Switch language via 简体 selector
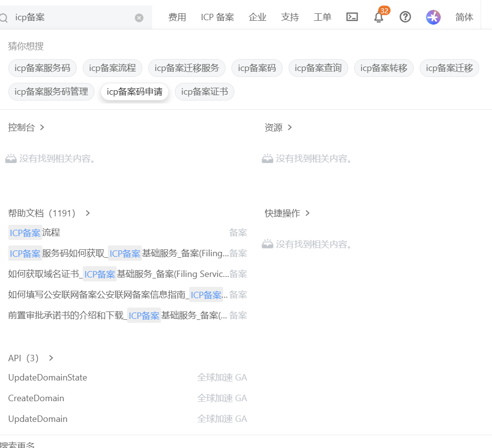 pos(464,17)
